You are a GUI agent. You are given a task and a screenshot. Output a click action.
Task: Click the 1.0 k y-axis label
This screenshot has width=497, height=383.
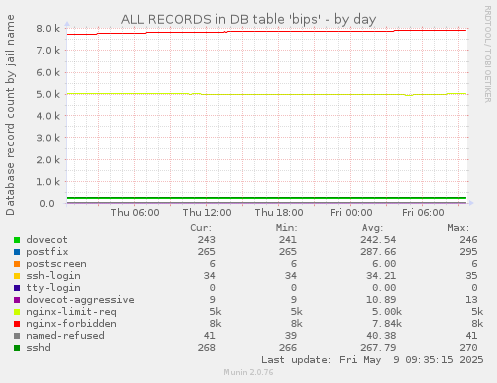pos(48,182)
